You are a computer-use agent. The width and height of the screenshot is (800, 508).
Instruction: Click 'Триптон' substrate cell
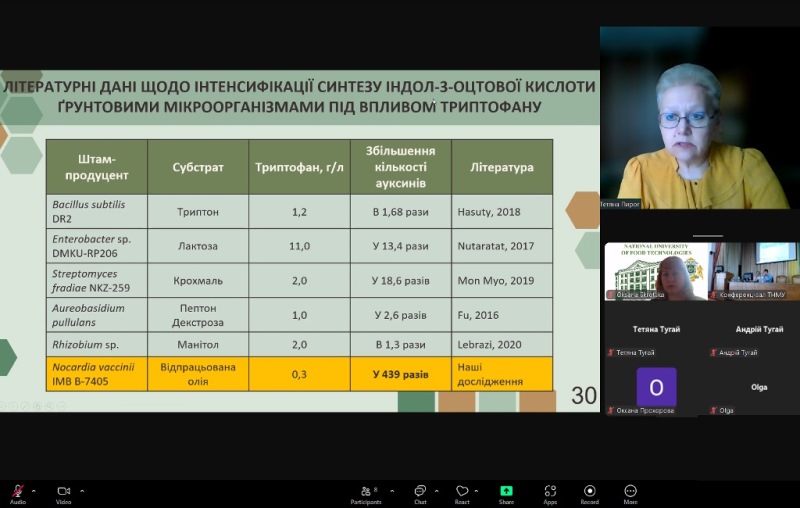click(198, 211)
